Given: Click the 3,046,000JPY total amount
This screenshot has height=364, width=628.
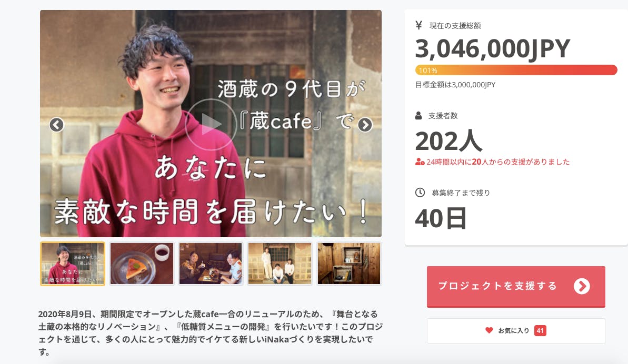Looking at the screenshot, I should pyautogui.click(x=492, y=49).
